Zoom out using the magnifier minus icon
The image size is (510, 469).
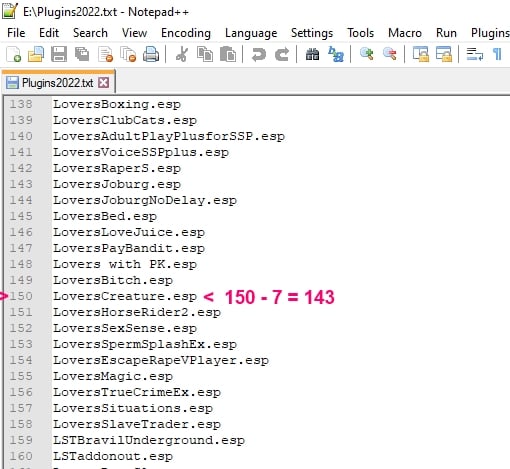389,54
